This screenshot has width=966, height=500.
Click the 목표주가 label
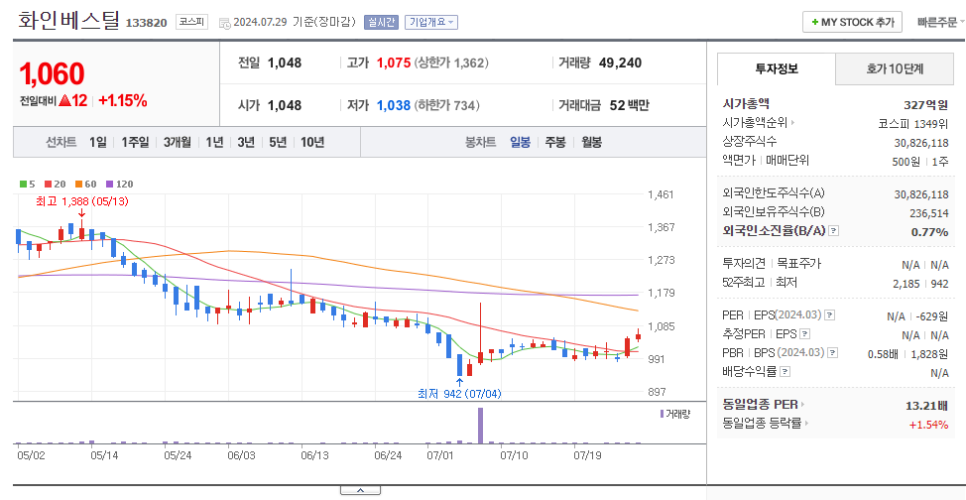pyautogui.click(x=799, y=264)
